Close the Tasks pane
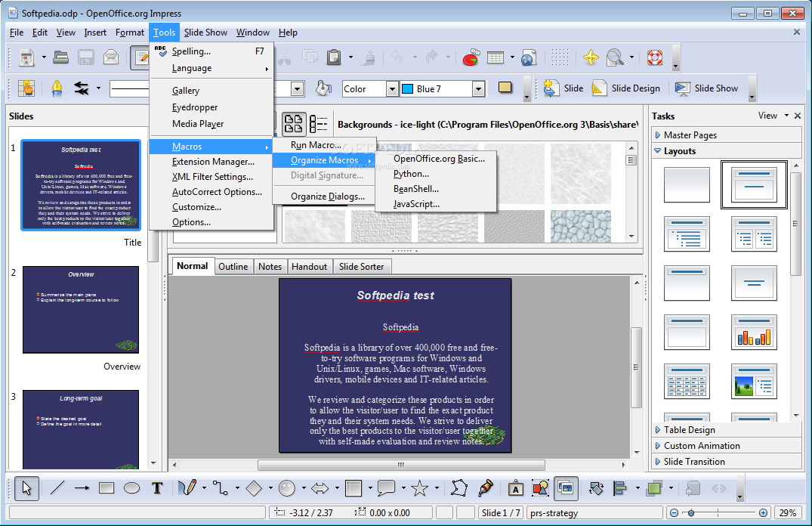This screenshot has width=812, height=526. click(x=798, y=116)
